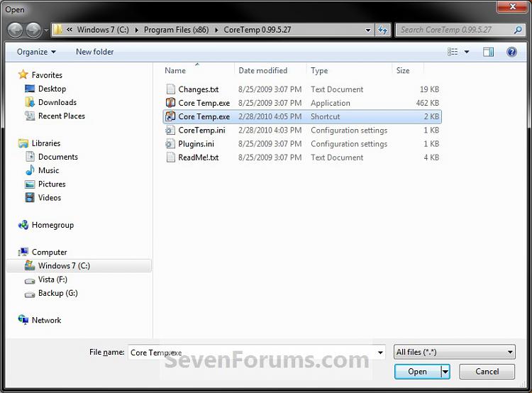The height and width of the screenshot is (393, 532).
Task: Click the Music library note icon
Action: pyautogui.click(x=30, y=170)
